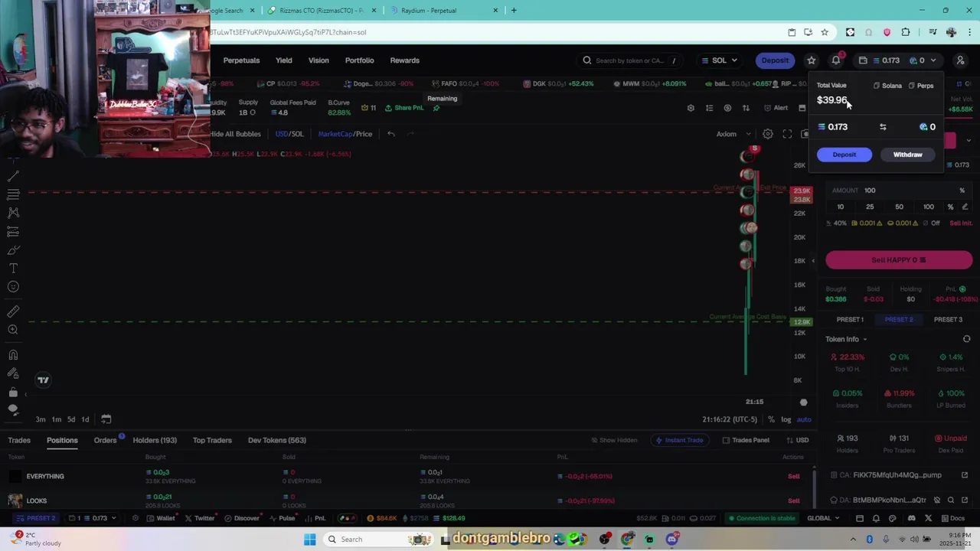The image size is (980, 551).
Task: Select the PRESET 1 tab
Action: (850, 319)
